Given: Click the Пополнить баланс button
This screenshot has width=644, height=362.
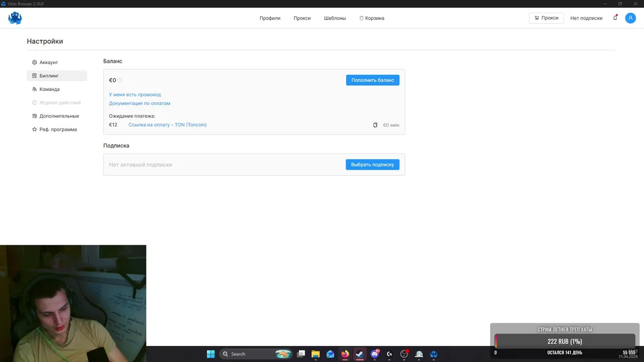Looking at the screenshot, I should tap(373, 80).
